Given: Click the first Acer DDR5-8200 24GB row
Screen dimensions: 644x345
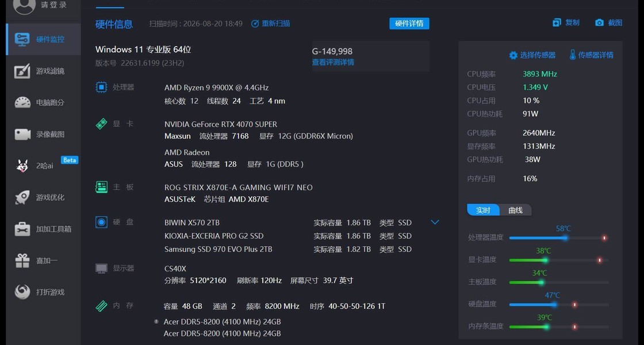Looking at the screenshot, I should pyautogui.click(x=222, y=321).
